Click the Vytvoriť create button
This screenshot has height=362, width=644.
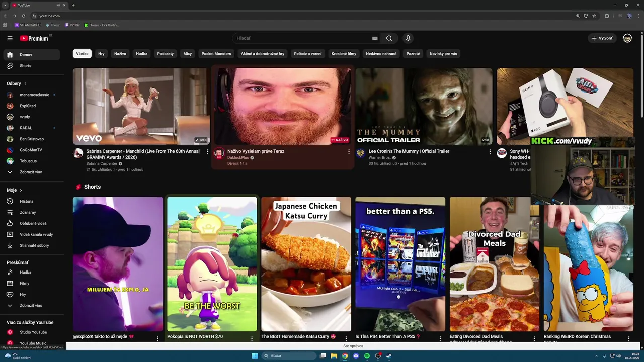pyautogui.click(x=602, y=38)
